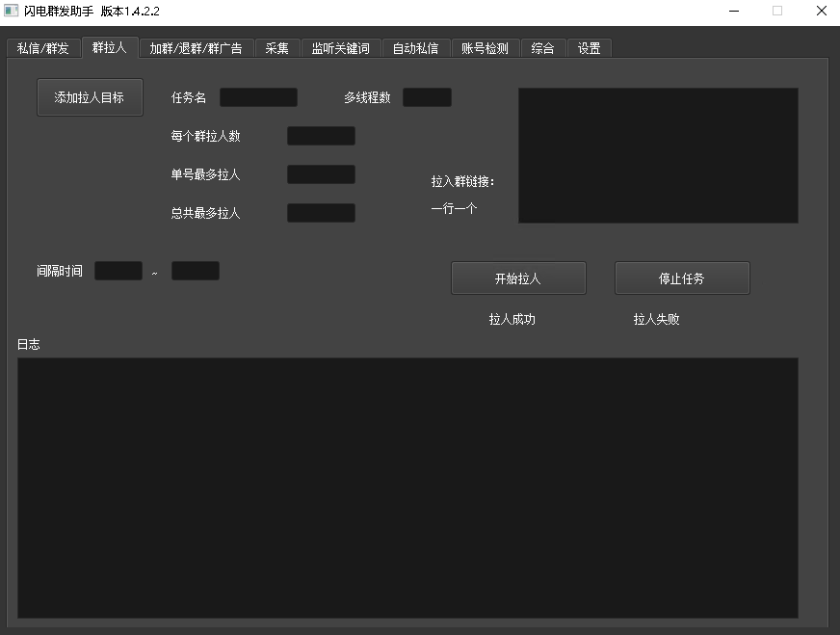The image size is (840, 635).
Task: Click the 总共最多拉人 input field
Action: coord(321,213)
